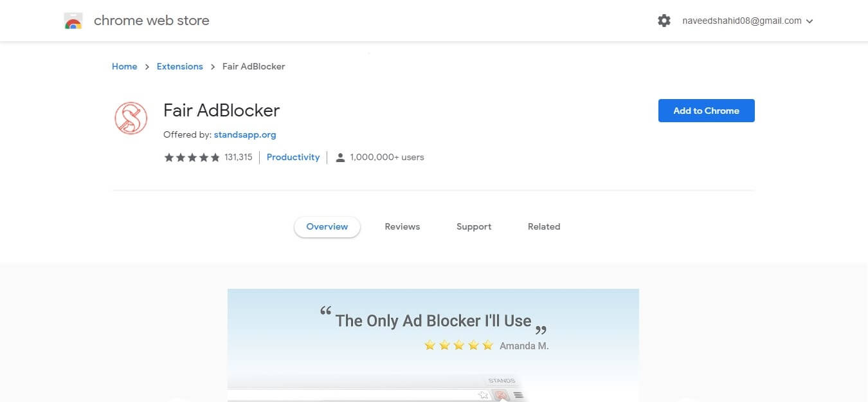Go to the Related tab
This screenshot has height=402, width=868.
[544, 226]
